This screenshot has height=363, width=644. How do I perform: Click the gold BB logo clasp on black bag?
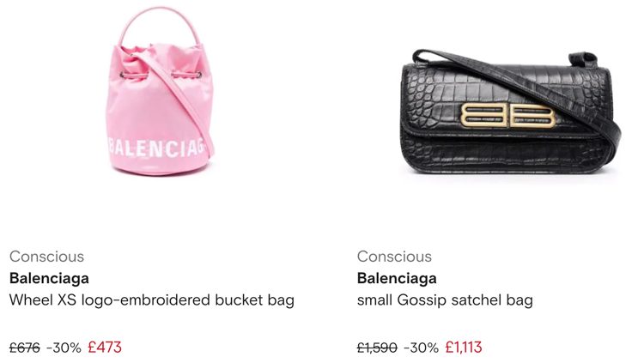click(x=508, y=115)
